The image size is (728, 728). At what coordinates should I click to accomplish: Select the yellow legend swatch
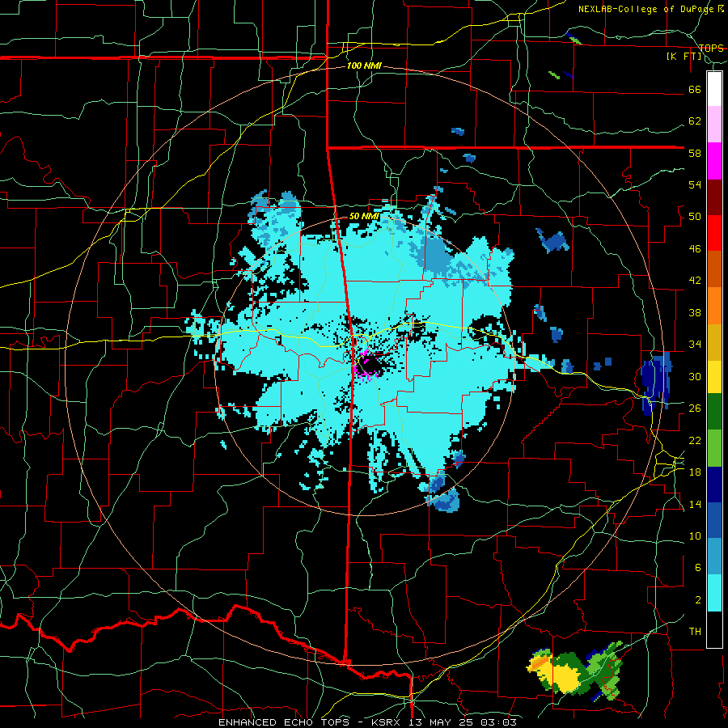(x=714, y=377)
